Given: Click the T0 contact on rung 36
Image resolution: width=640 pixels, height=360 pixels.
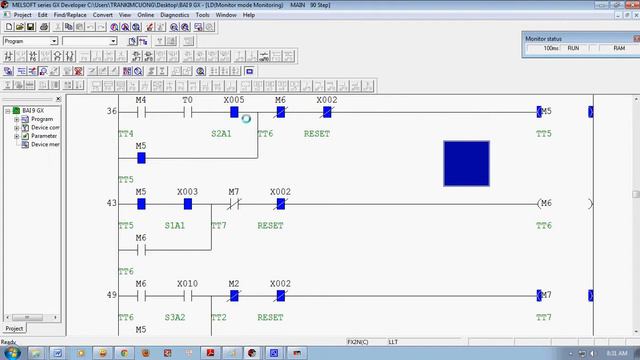Looking at the screenshot, I should tap(188, 112).
